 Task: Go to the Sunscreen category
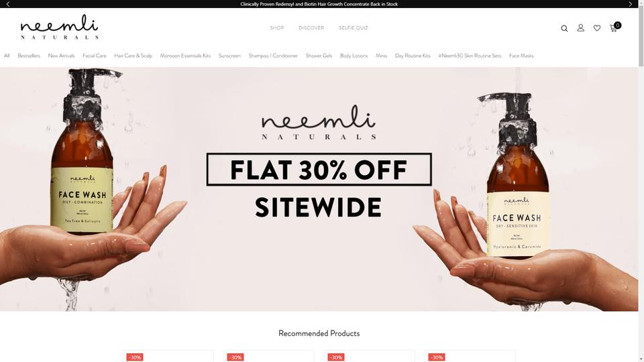pyautogui.click(x=229, y=56)
